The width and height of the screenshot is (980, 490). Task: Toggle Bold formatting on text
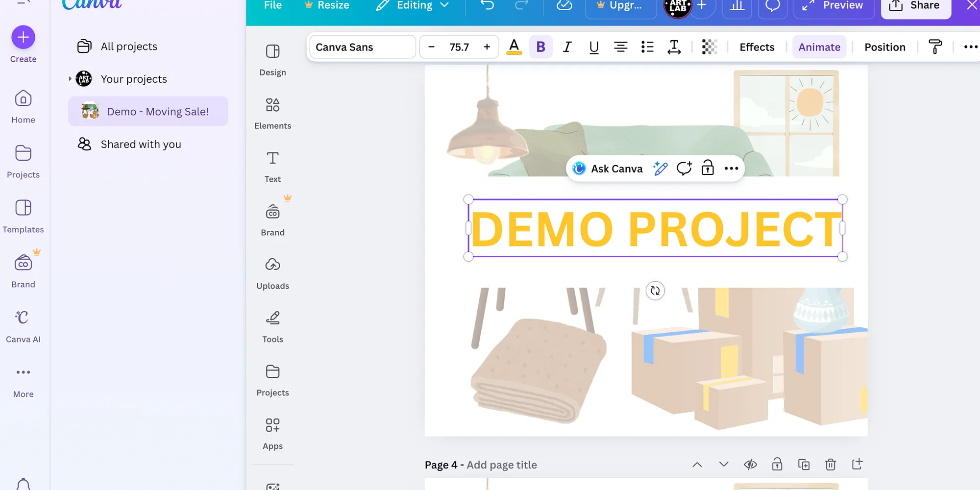(x=540, y=47)
